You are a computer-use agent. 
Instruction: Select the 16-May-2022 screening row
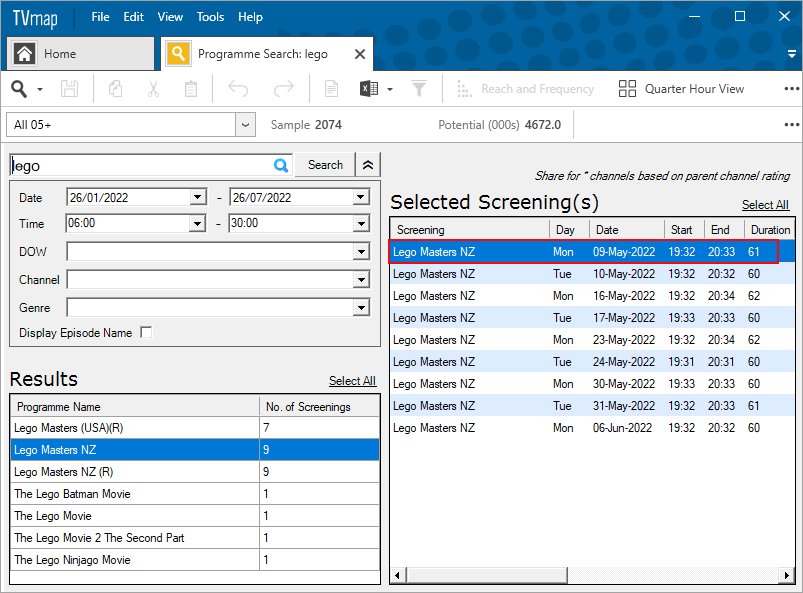(x=593, y=296)
